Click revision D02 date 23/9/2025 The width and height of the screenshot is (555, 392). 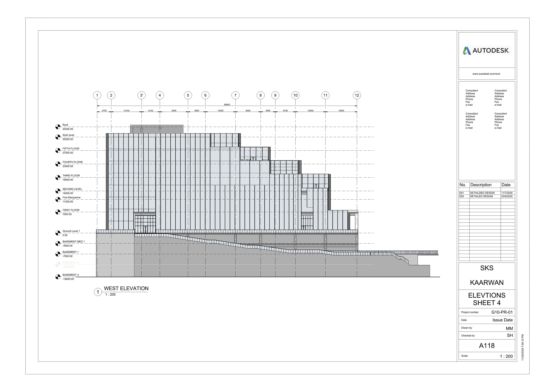pos(507,196)
